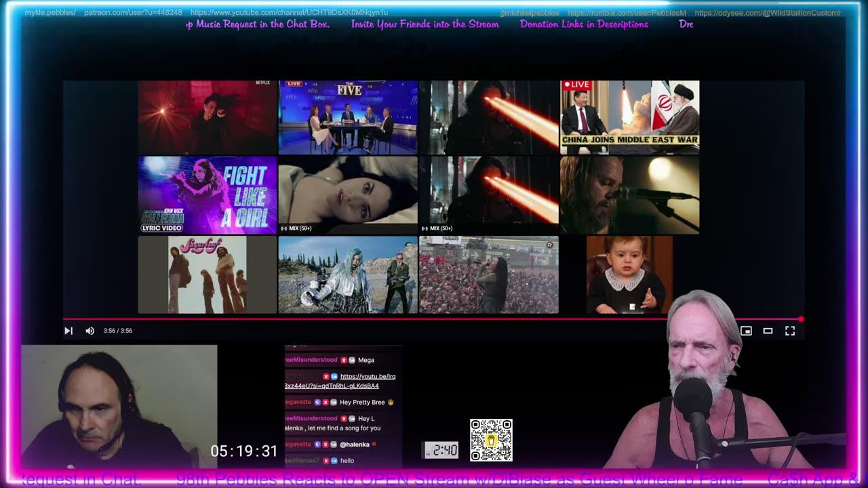
Task: Click the LIVE badge on the China war thumbnail
Action: (577, 85)
